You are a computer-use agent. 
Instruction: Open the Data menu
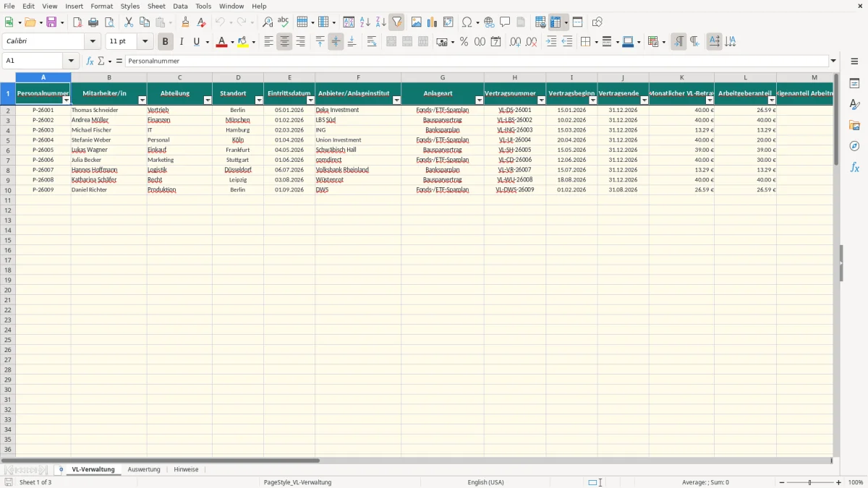(x=180, y=6)
